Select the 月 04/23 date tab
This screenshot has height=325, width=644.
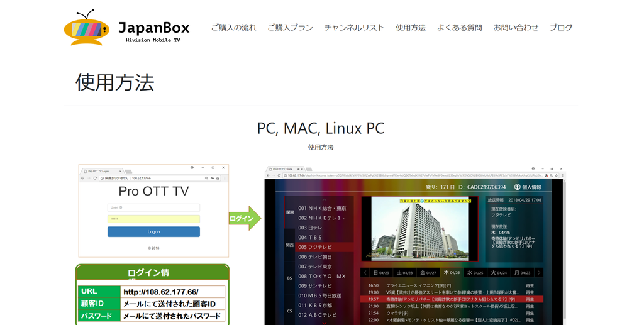coord(523,273)
